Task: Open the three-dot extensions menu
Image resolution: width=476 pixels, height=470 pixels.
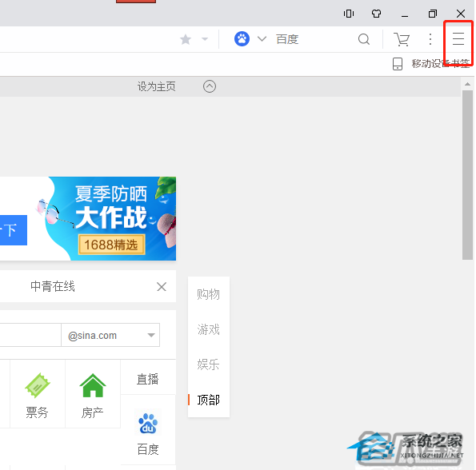Action: [430, 39]
